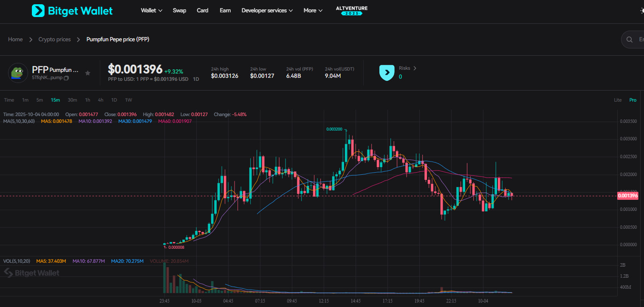This screenshot has height=307, width=644.
Task: Click the PFP Pepe token avatar
Action: (x=18, y=73)
